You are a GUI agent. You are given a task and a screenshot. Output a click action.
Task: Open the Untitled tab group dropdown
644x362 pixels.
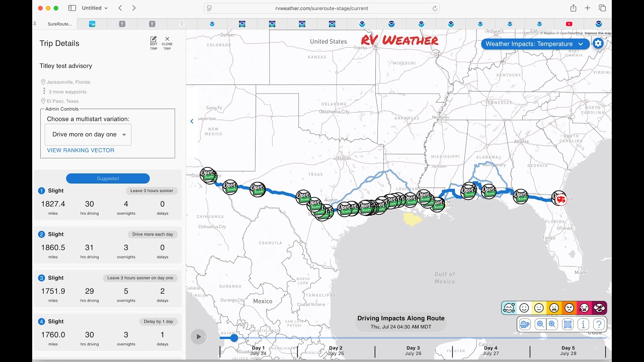pyautogui.click(x=95, y=8)
